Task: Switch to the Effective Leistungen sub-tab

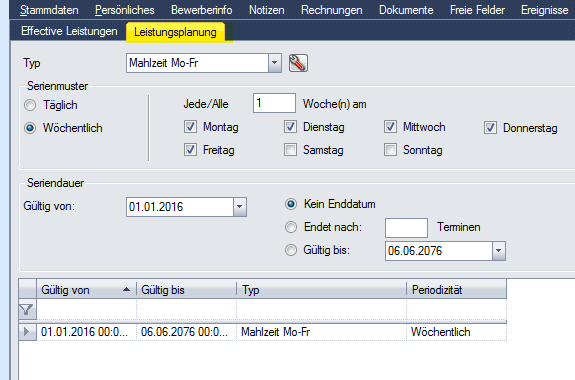Action: click(69, 31)
